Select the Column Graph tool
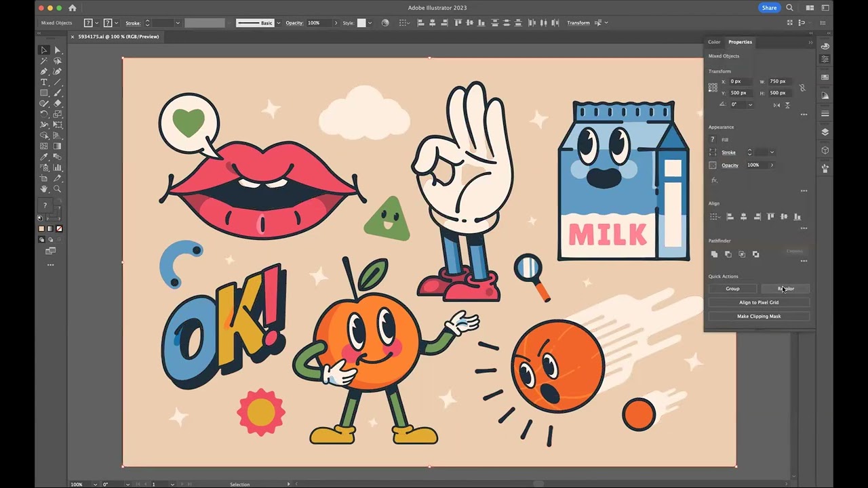868x488 pixels. point(58,167)
